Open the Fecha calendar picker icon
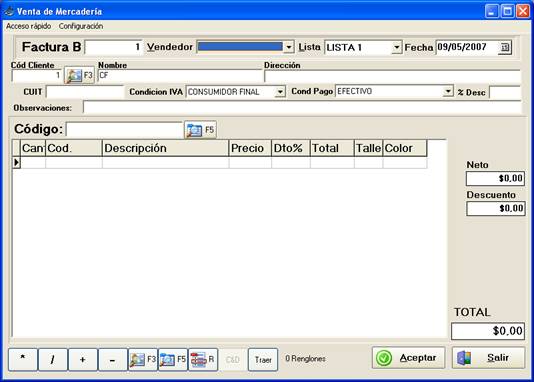This screenshot has width=534, height=382. [505, 47]
